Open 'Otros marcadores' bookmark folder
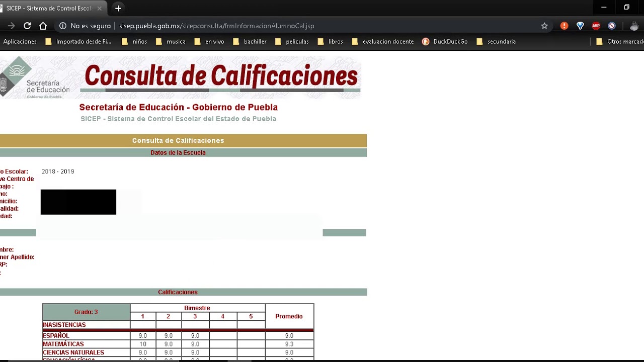This screenshot has height=362, width=644. (x=620, y=42)
